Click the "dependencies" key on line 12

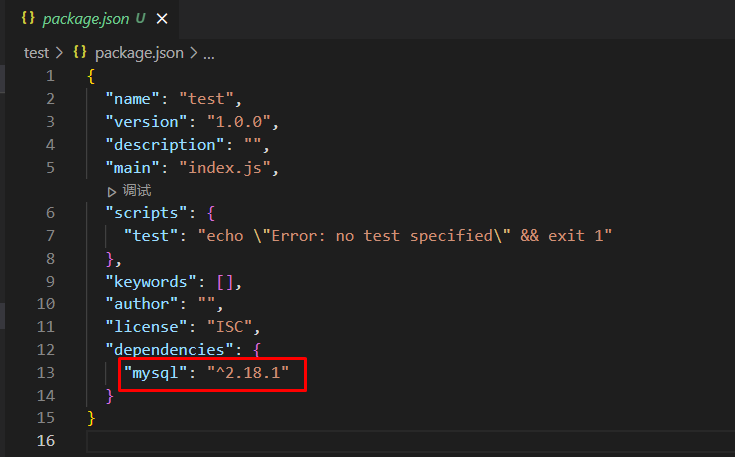coord(169,350)
